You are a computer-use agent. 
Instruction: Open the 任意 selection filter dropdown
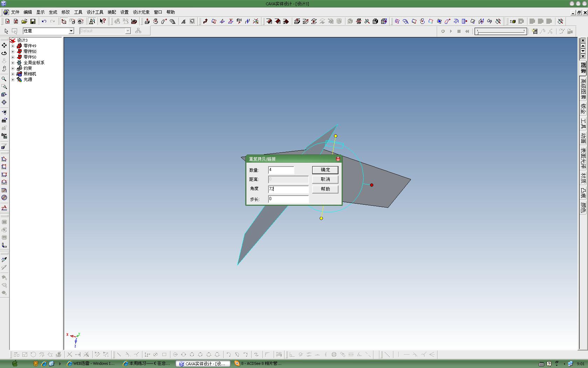click(71, 31)
